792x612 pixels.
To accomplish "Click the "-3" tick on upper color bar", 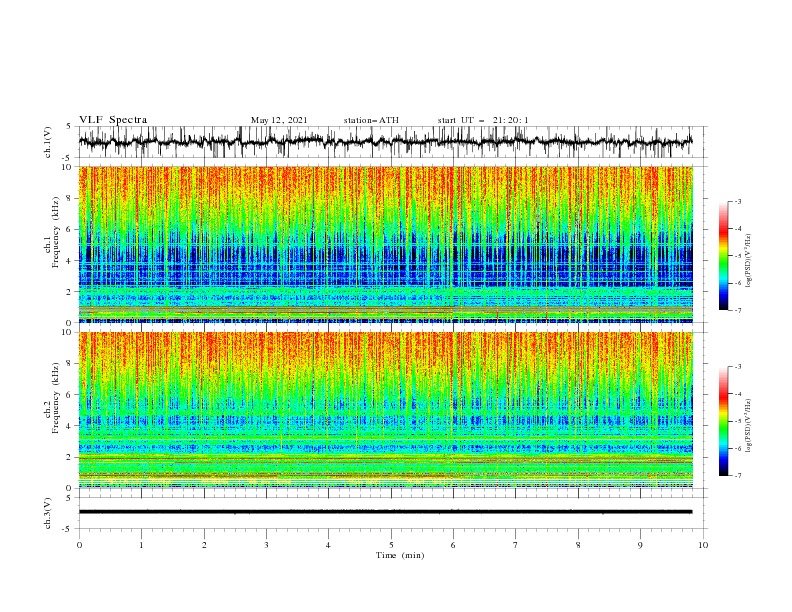I will pos(737,201).
